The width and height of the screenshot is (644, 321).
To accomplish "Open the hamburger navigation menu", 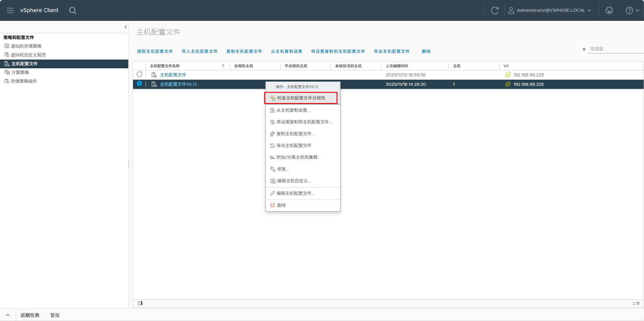I will point(10,10).
